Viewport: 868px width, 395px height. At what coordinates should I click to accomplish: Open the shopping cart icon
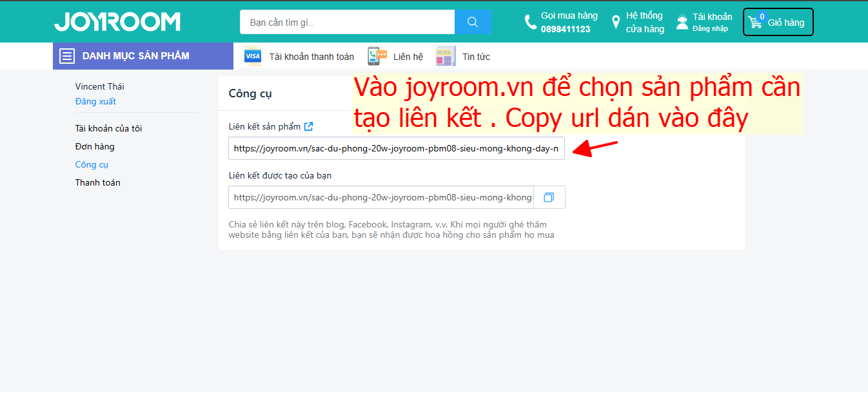(755, 23)
